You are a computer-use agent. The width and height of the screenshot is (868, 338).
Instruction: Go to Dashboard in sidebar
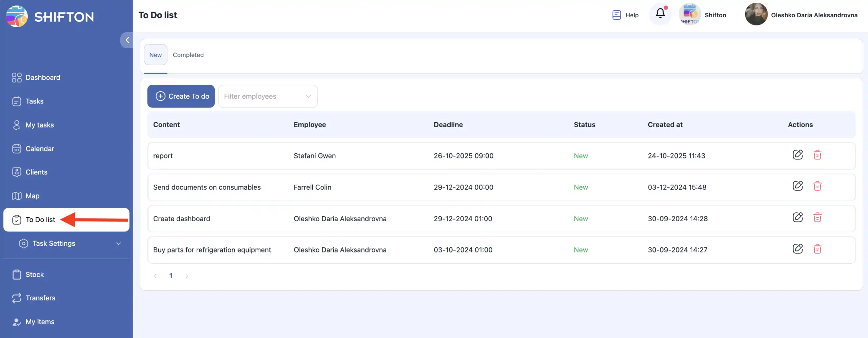coord(43,77)
